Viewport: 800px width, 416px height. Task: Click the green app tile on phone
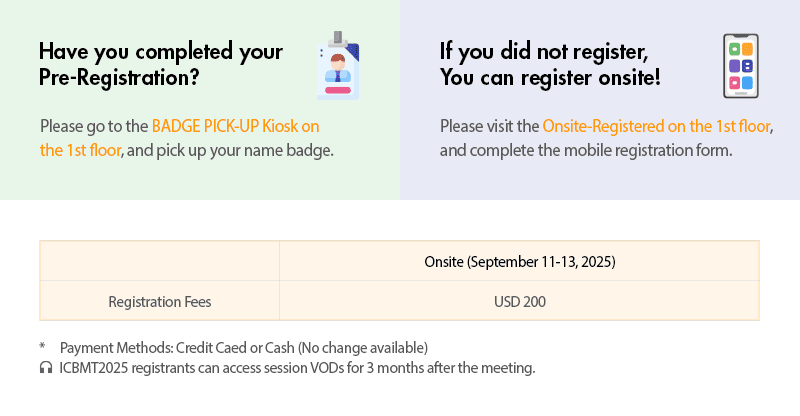pyautogui.click(x=735, y=48)
